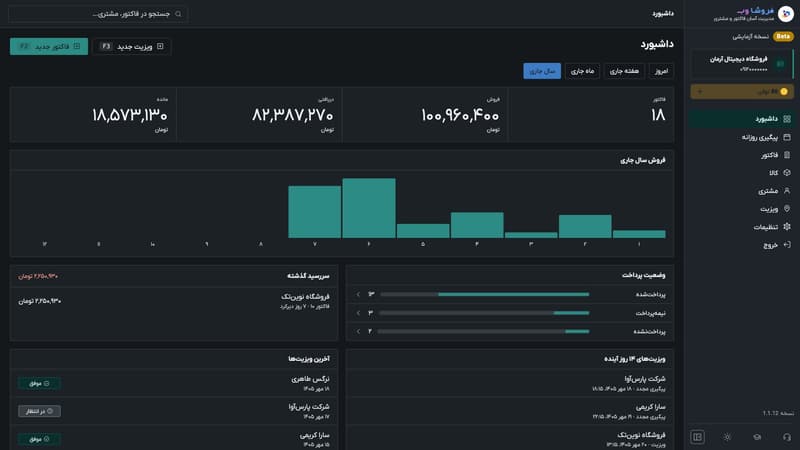
Task: Click the box icon beside کالا
Action: [787, 172]
